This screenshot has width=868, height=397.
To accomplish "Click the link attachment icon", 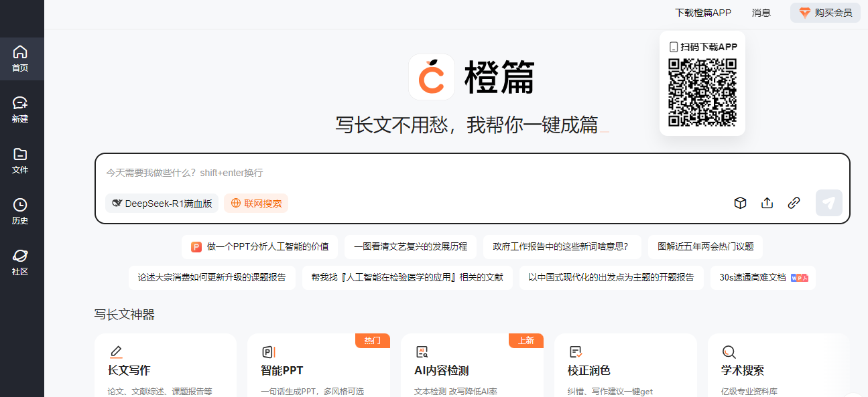I will tap(794, 203).
